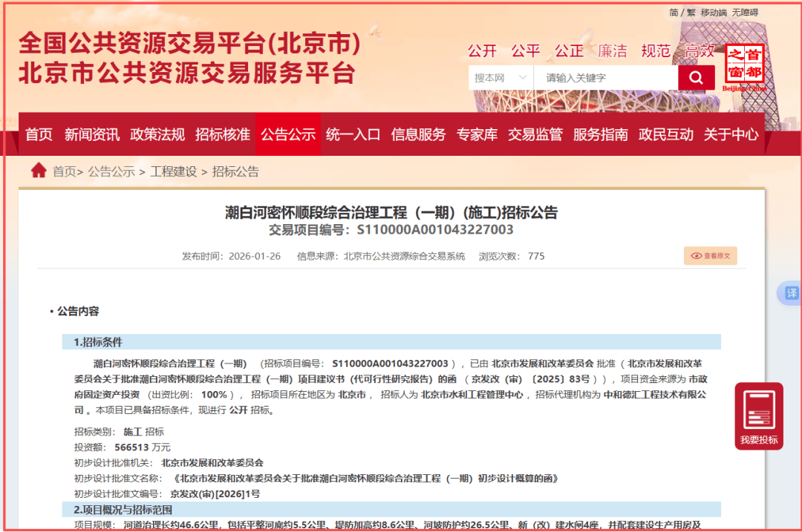
Task: Click the 无障碍 accessibility link
Action: coord(745,13)
